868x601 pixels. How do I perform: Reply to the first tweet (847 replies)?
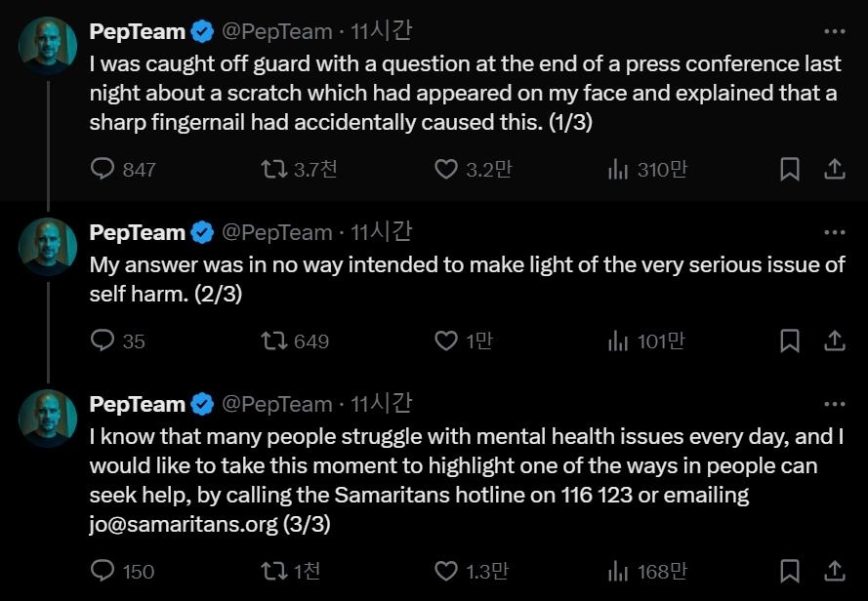(x=103, y=170)
